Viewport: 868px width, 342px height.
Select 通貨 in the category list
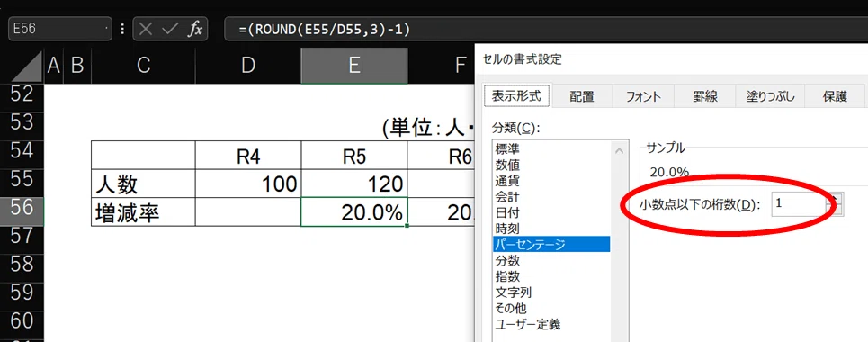[x=551, y=181]
